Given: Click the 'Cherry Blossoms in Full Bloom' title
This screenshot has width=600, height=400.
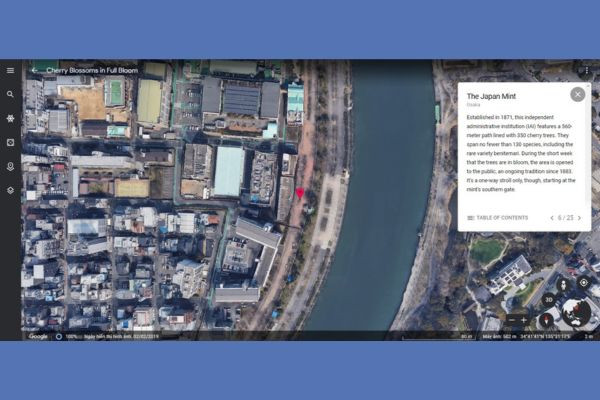Looking at the screenshot, I should pos(92,70).
